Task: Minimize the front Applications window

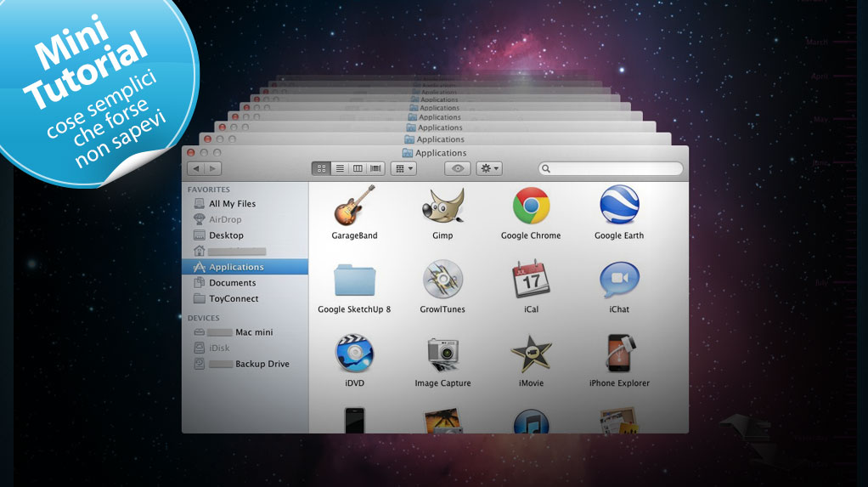Action: (x=204, y=152)
